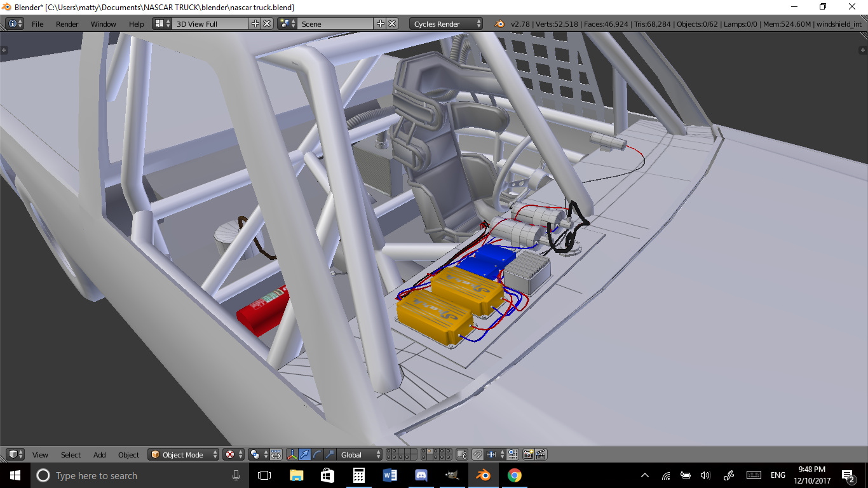Open the 3D View editor type selector
The width and height of the screenshot is (868, 488).
(15, 454)
